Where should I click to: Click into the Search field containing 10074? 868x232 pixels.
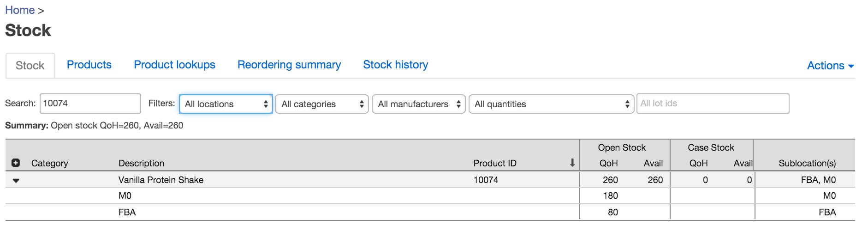pos(90,104)
